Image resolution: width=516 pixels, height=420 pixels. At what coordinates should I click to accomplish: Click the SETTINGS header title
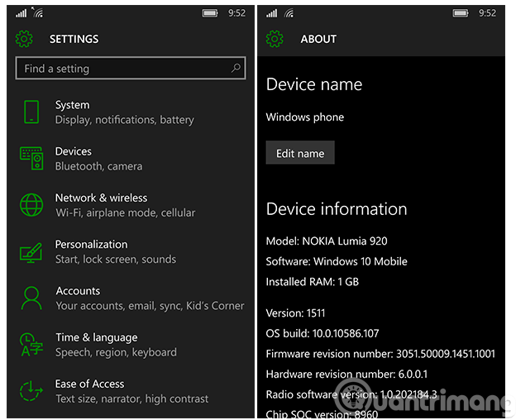(x=74, y=39)
